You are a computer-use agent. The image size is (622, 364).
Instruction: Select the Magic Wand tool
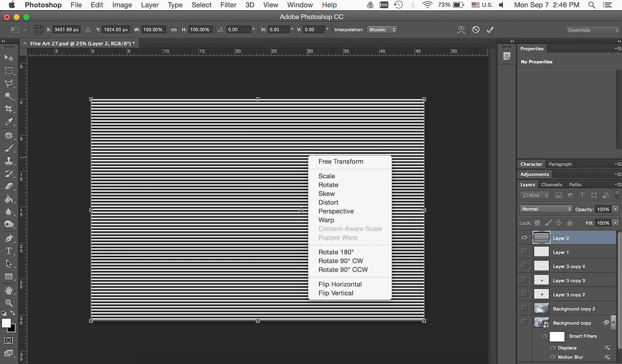coord(9,96)
